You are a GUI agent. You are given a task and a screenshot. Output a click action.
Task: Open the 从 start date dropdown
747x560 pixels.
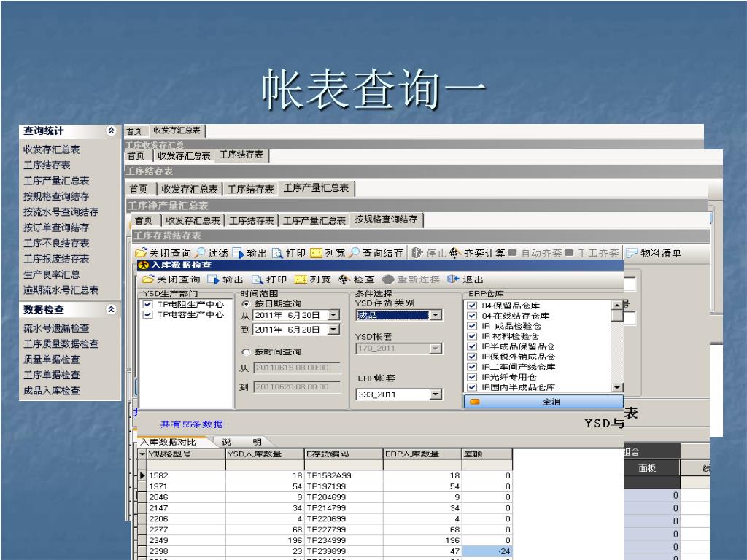click(334, 315)
